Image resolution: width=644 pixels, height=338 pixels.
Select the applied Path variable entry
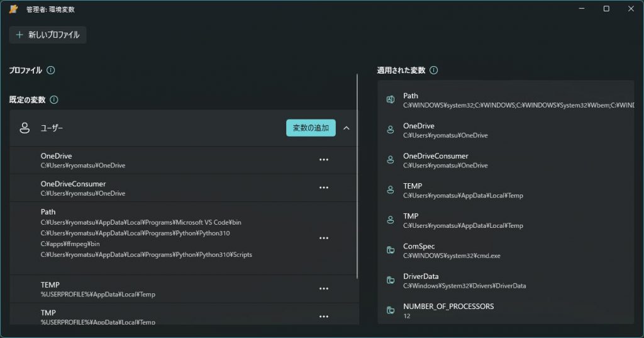(x=506, y=100)
